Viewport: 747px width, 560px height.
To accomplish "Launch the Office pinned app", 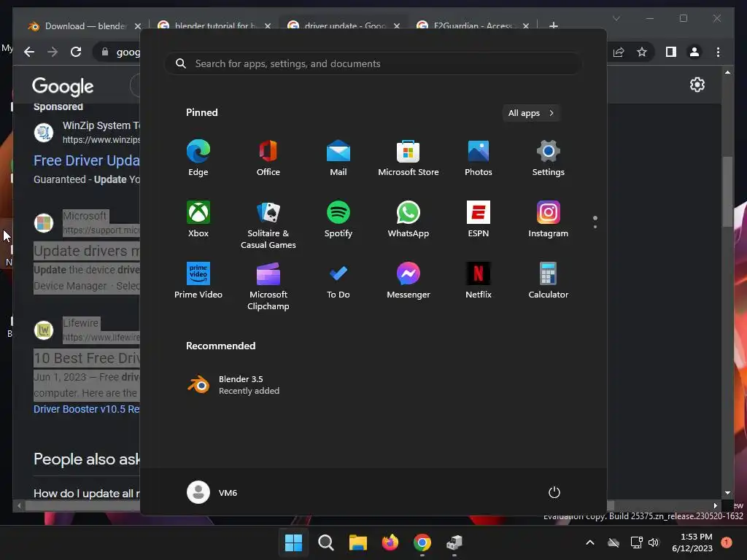I will pos(268,158).
